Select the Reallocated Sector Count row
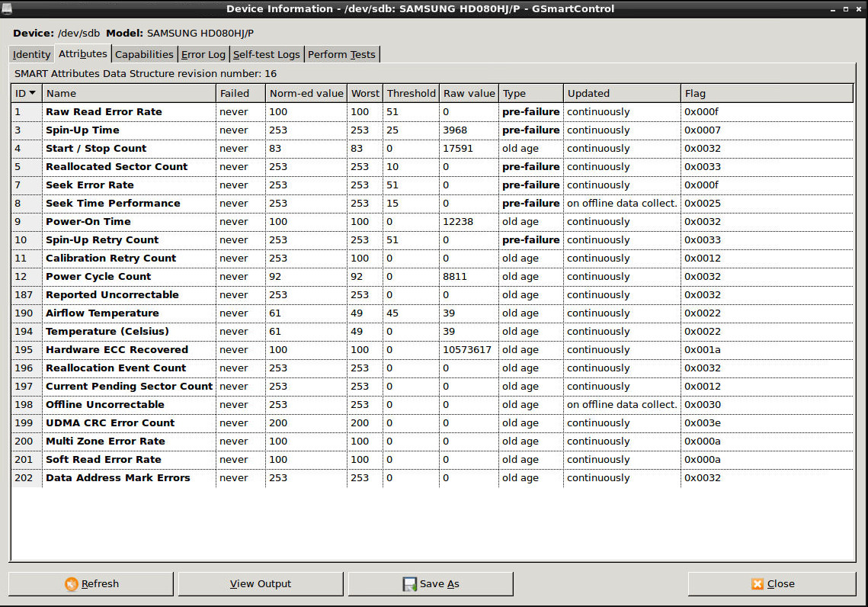 click(x=117, y=167)
